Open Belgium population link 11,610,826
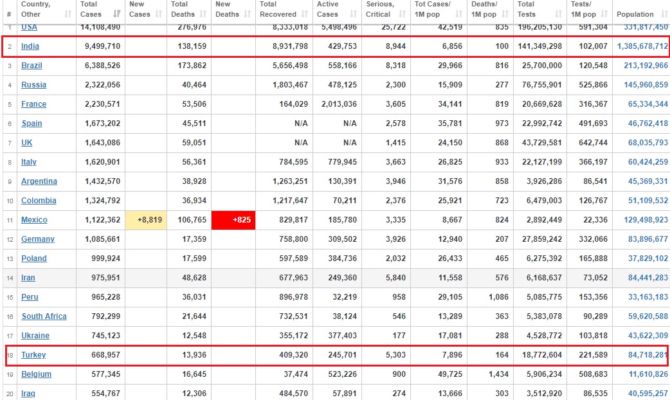Screen dimensions: 670x400 coord(648,374)
